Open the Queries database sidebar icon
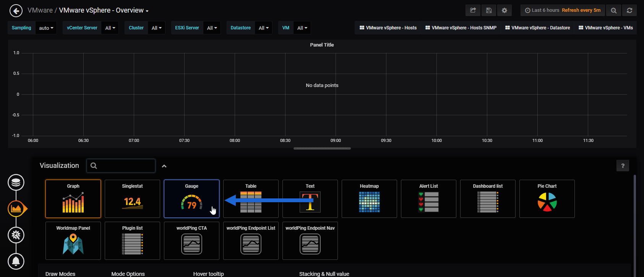This screenshot has width=644, height=277. pyautogui.click(x=16, y=182)
